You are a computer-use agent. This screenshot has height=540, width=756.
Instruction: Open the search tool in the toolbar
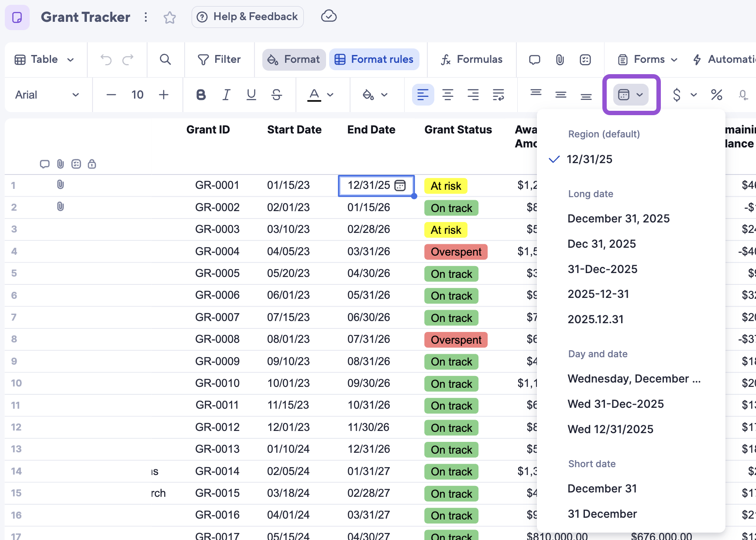(165, 59)
